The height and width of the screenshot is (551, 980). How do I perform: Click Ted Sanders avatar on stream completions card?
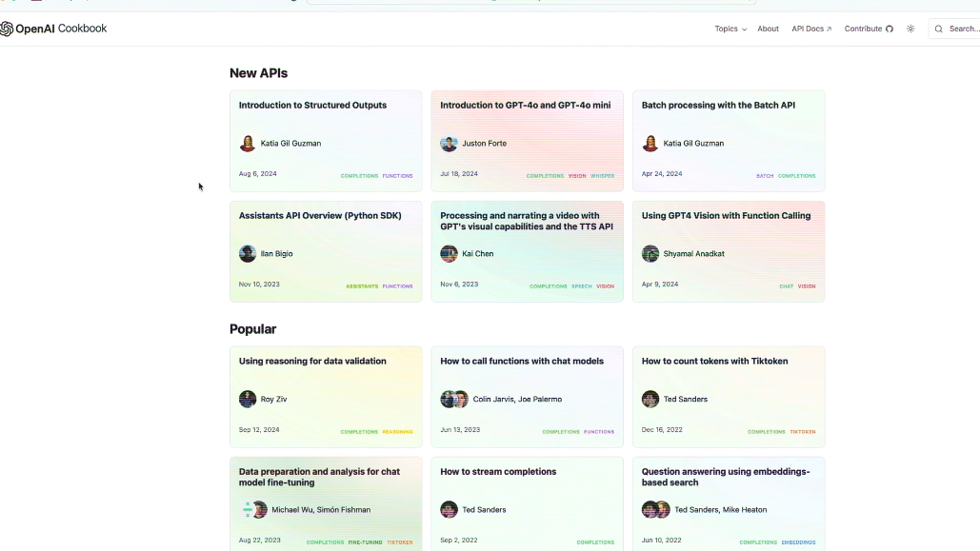(449, 510)
